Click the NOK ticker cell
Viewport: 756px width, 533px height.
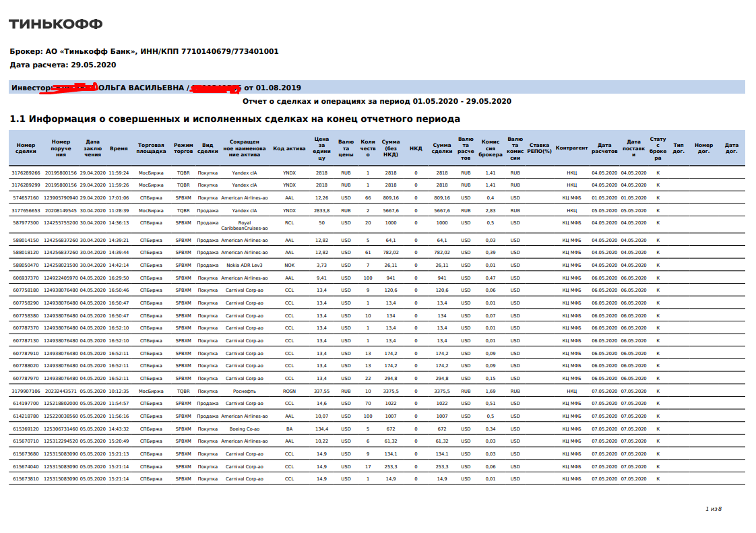coord(289,265)
